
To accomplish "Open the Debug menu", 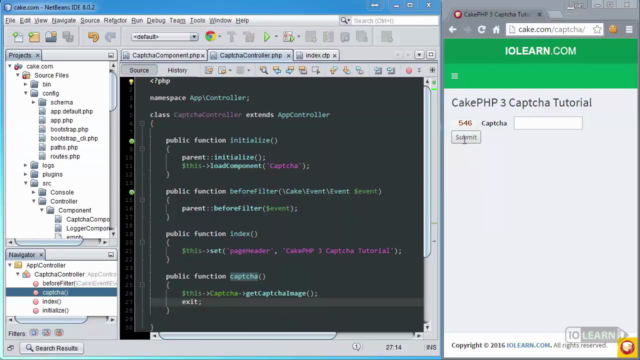I will tap(156, 20).
